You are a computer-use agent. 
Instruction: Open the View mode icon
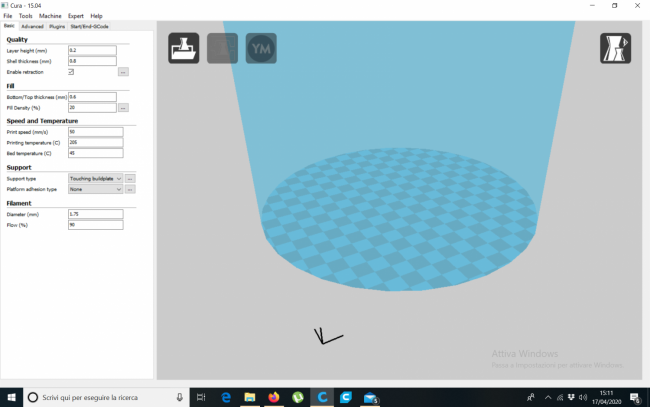click(x=616, y=48)
